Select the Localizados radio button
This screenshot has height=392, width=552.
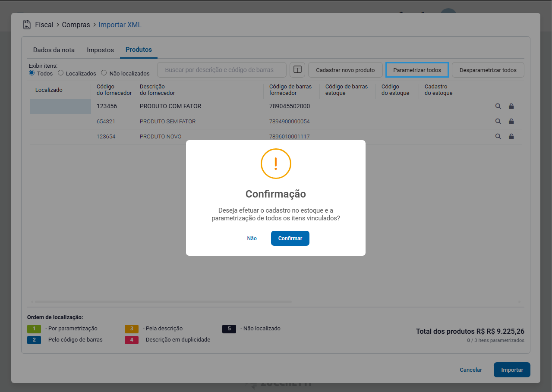61,73
